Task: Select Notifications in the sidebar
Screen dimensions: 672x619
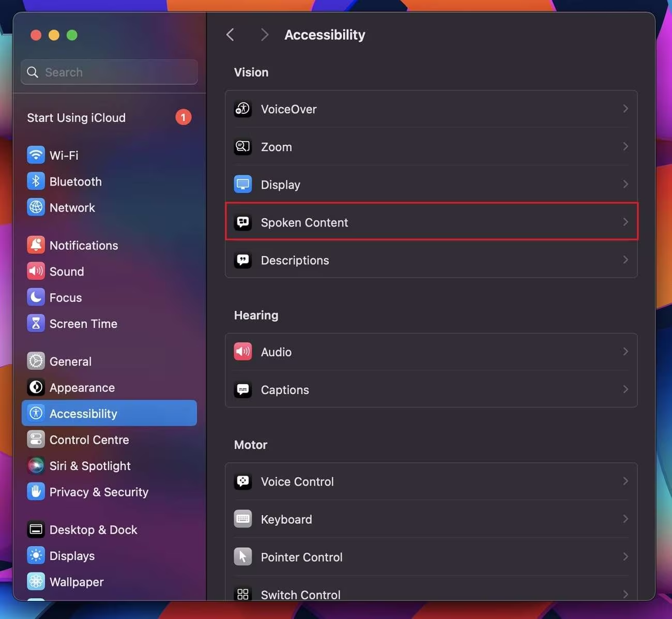Action: 83,245
